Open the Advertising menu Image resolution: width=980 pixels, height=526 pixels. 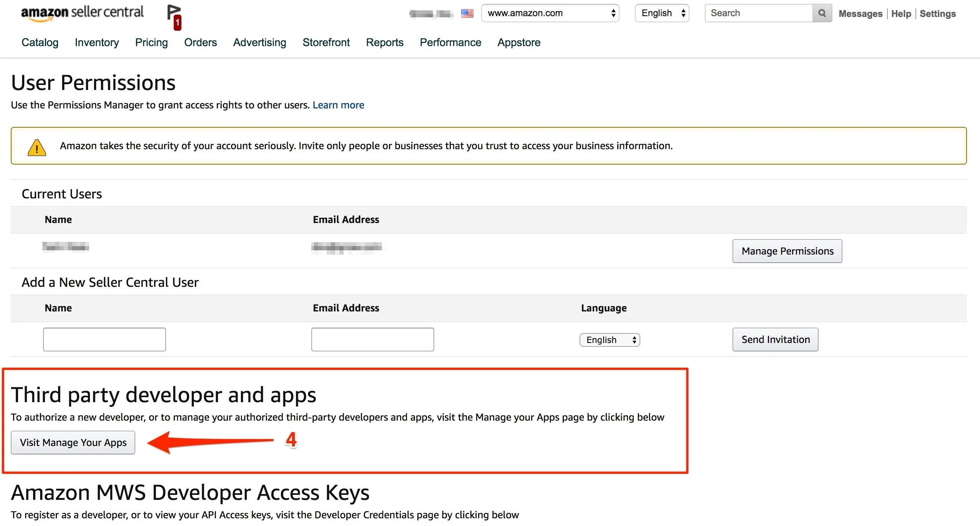(259, 42)
